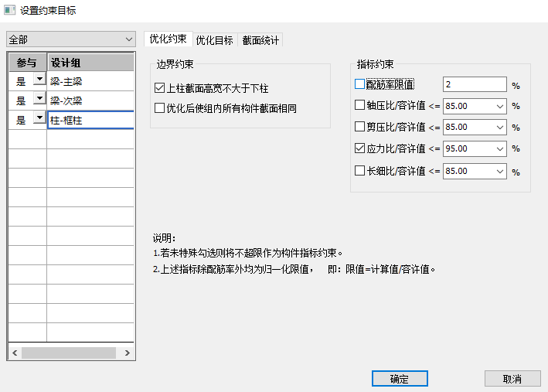This screenshot has width=548, height=392.
Task: Toggle the 应力比/容许值 checkbox
Action: click(x=359, y=148)
